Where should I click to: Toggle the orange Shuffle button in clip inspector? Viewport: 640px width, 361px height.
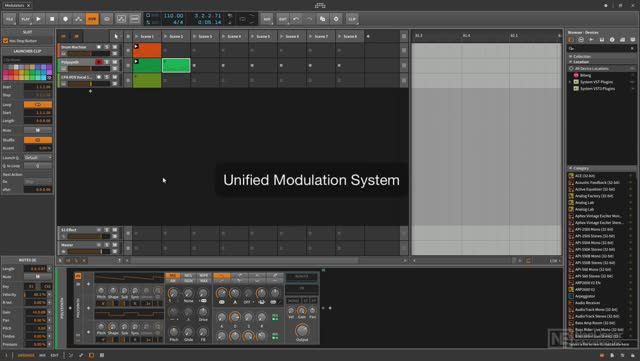click(38, 140)
